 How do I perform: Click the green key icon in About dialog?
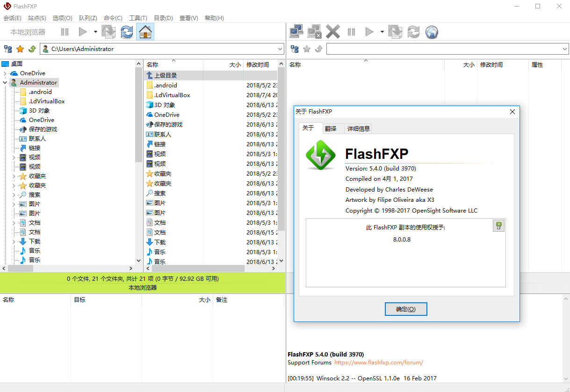pos(498,226)
